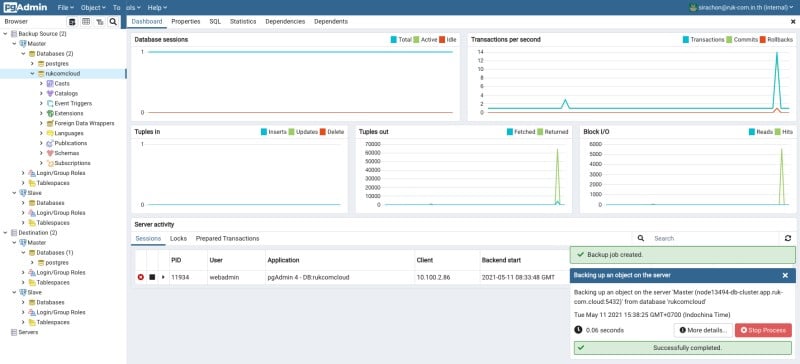Select Login/Group Roles under Backup Source Master

tap(61, 173)
